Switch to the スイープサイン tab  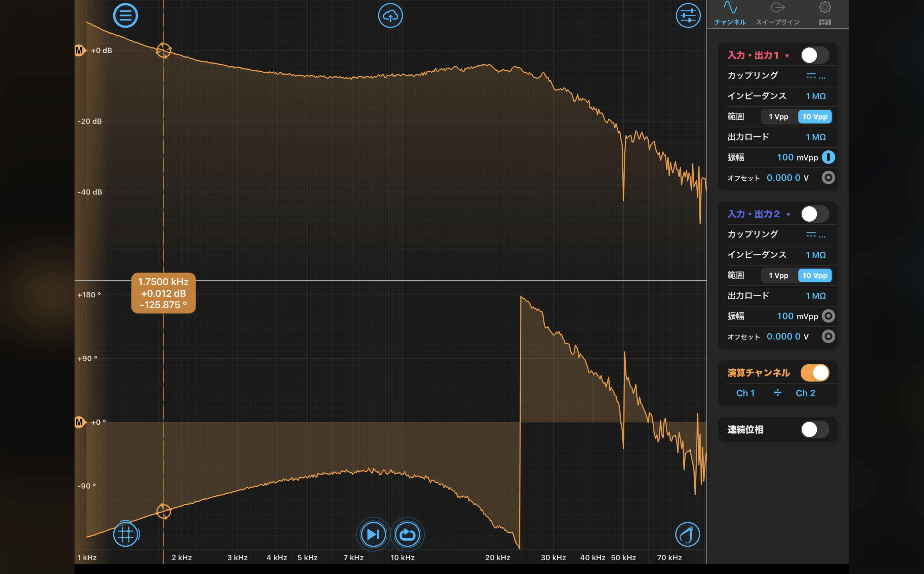click(x=778, y=14)
